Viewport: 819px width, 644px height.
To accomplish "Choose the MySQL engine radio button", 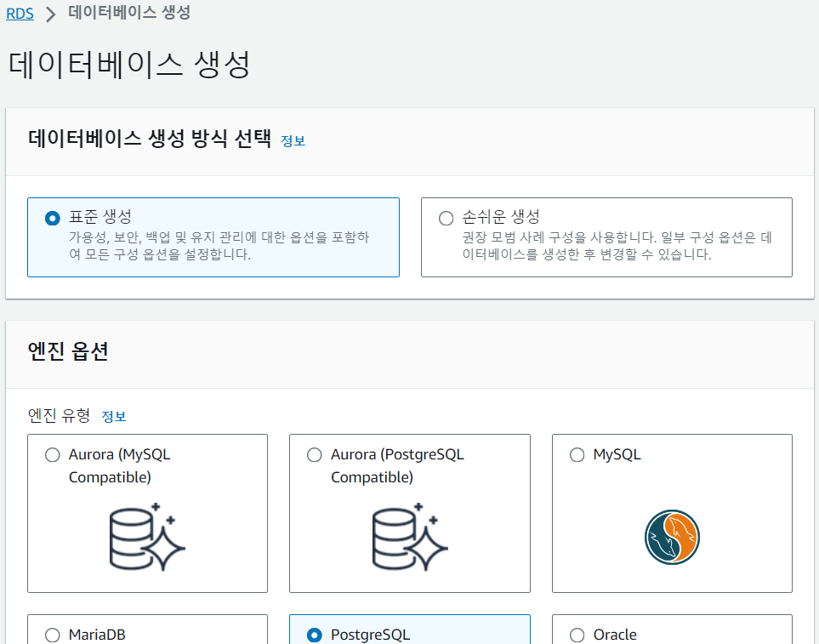I will tap(577, 455).
